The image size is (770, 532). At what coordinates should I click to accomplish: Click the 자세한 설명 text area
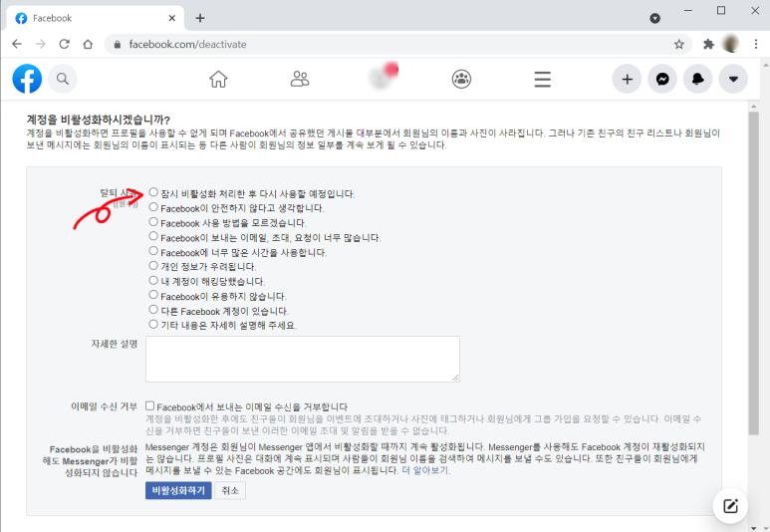click(303, 359)
